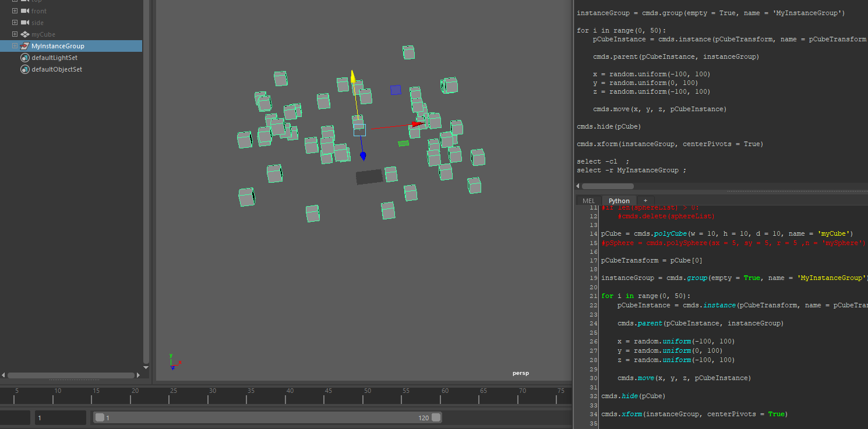The image size is (868, 429).
Task: Expand the side camera node
Action: pyautogui.click(x=15, y=23)
